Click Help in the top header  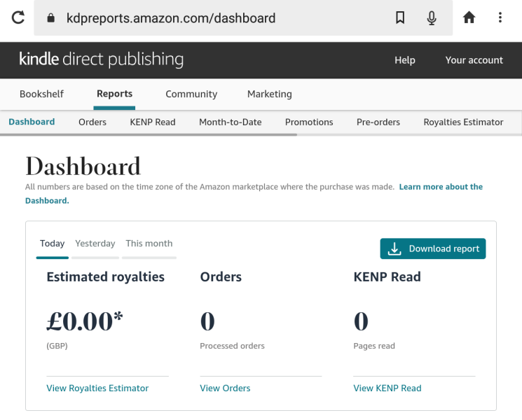point(405,60)
